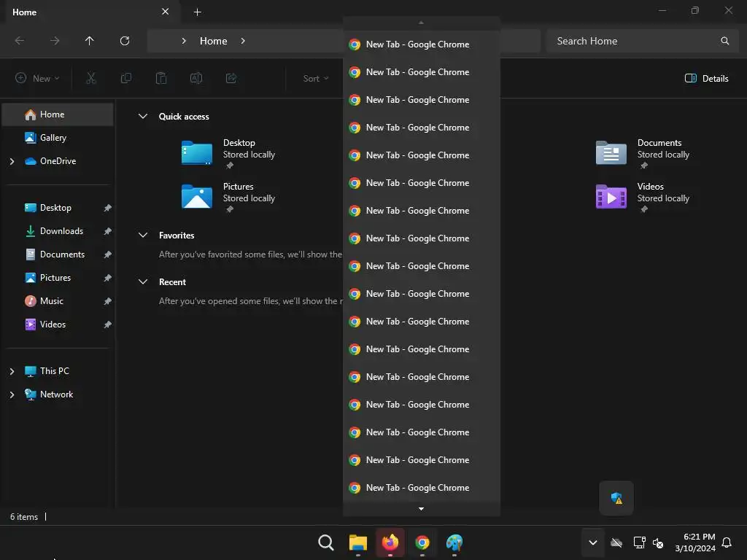The width and height of the screenshot is (747, 560).
Task: Click the Copy toolbar icon
Action: pyautogui.click(x=126, y=78)
